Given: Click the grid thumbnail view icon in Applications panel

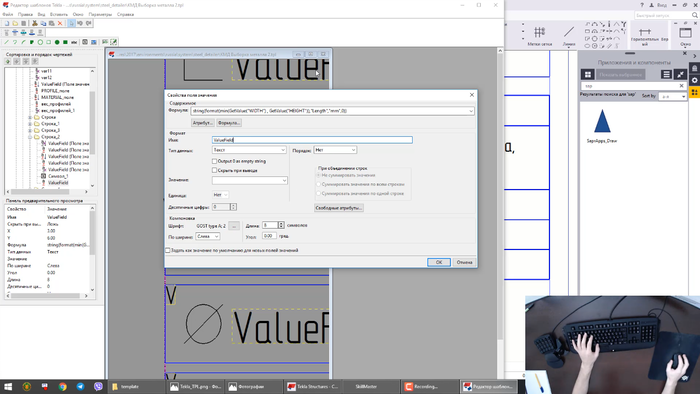Looking at the screenshot, I should point(588,75).
